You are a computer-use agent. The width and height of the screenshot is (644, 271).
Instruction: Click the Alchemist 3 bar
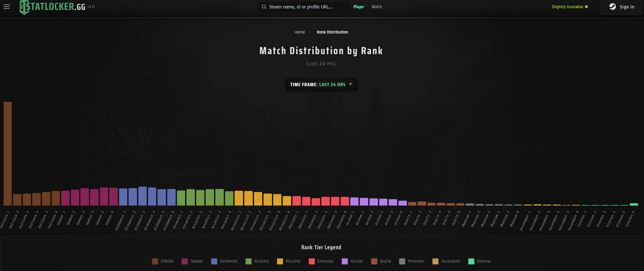[x=142, y=196]
